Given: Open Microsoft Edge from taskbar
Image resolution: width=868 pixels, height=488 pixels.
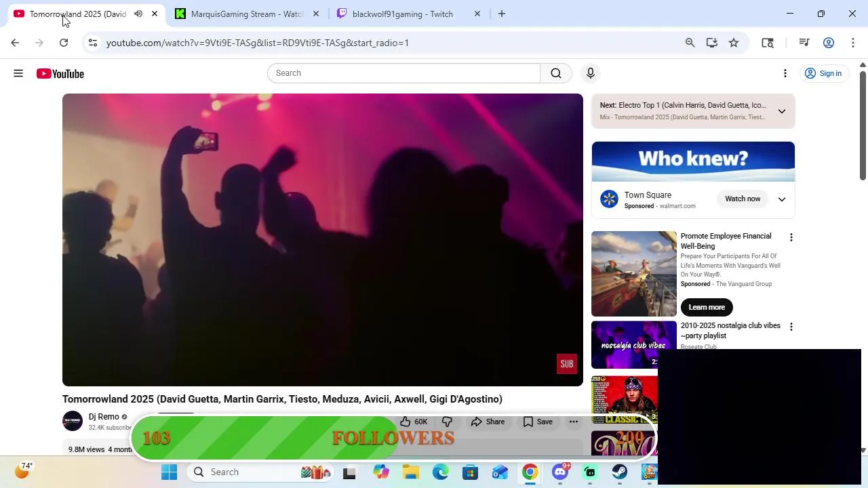Looking at the screenshot, I should click(440, 472).
